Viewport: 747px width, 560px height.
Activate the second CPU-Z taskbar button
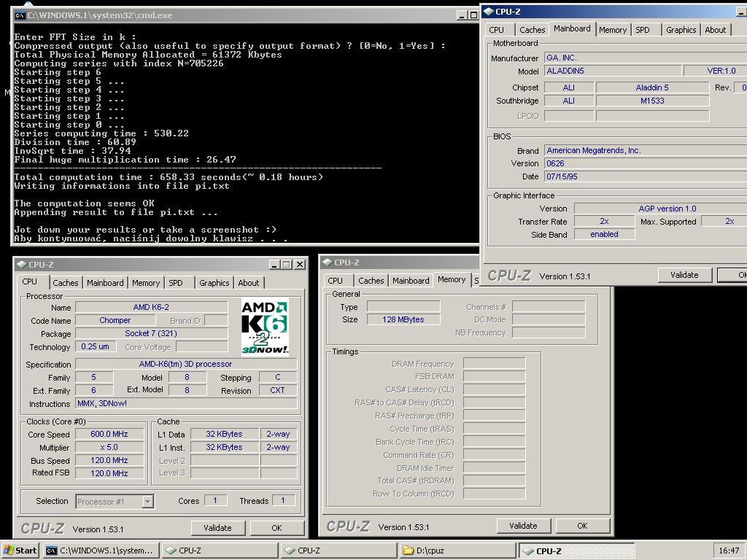[338, 551]
